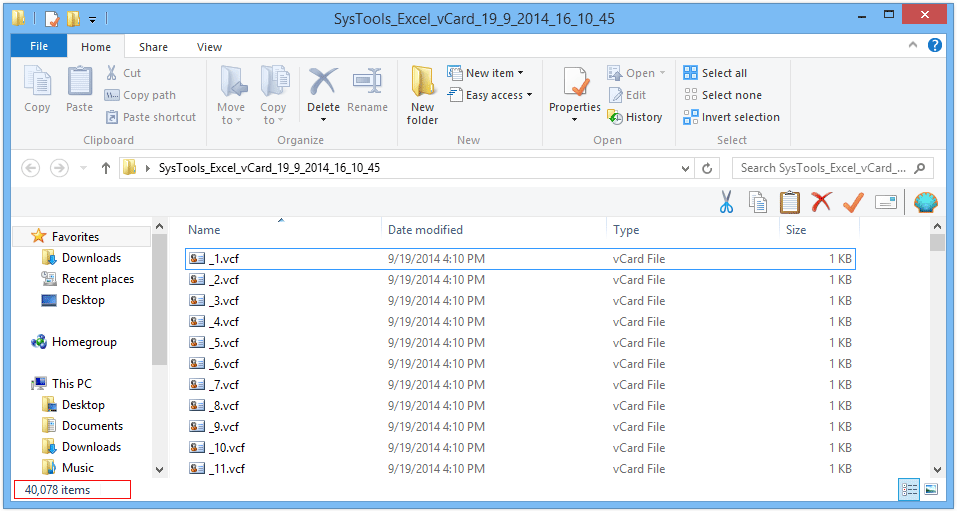Screen dimensions: 957x511
Task: Open the View ribbon tab
Action: click(209, 47)
